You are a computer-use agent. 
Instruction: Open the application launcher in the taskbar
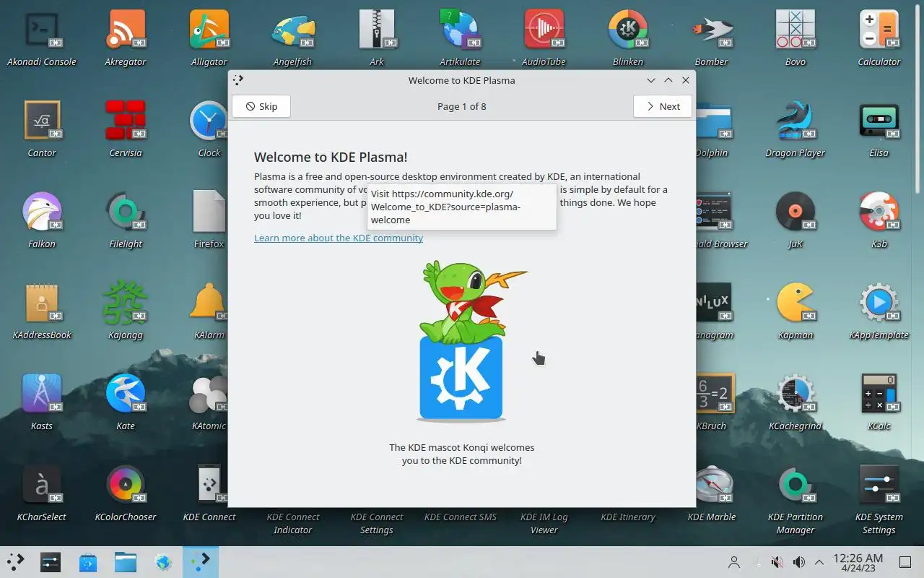pyautogui.click(x=15, y=561)
